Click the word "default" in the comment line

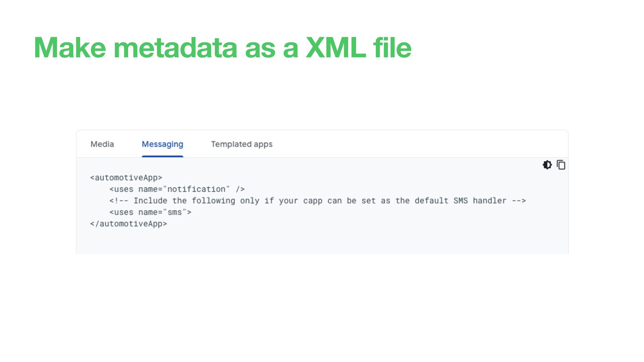(431, 201)
